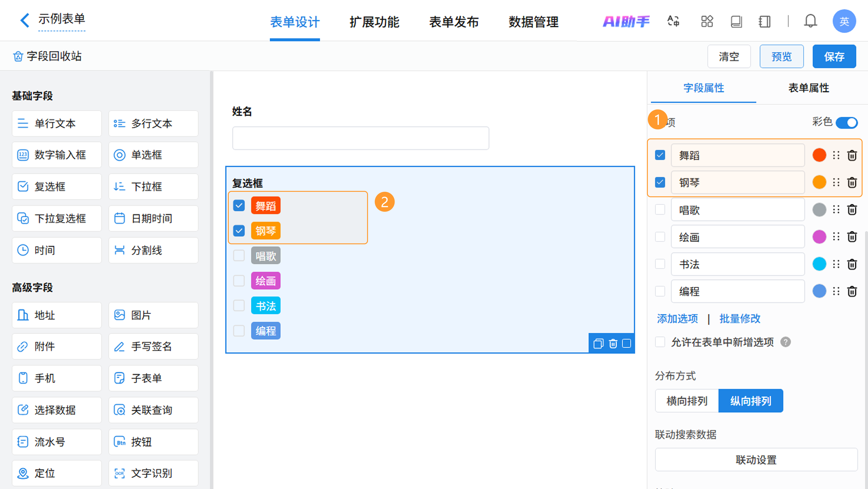Click the 姓名 text input field
The image size is (868, 489).
[361, 138]
